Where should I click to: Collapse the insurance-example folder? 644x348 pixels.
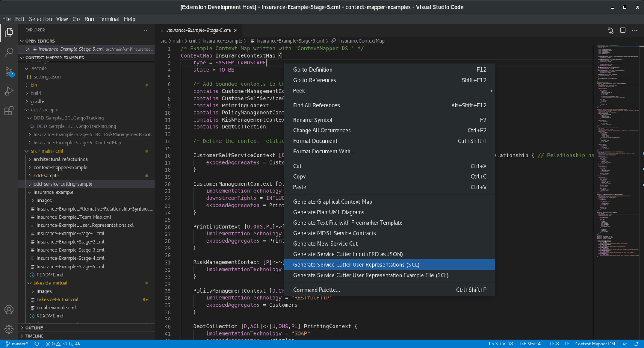pos(53,192)
